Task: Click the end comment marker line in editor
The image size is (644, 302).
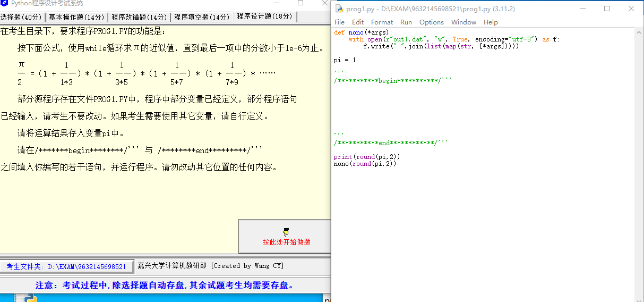Action: 391,142
